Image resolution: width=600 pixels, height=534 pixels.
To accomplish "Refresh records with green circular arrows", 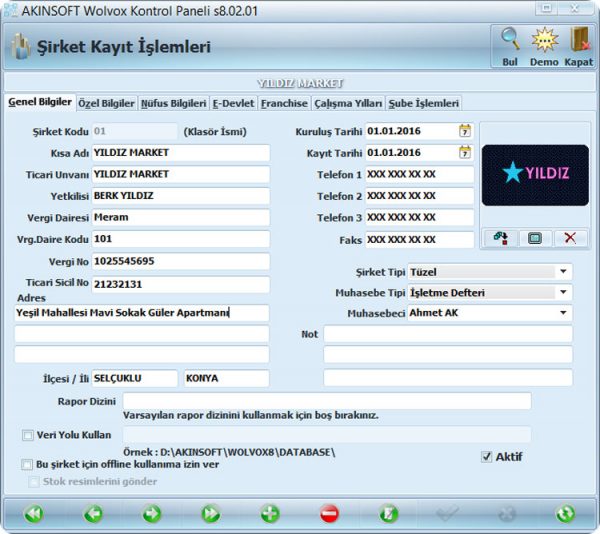I will click(565, 513).
